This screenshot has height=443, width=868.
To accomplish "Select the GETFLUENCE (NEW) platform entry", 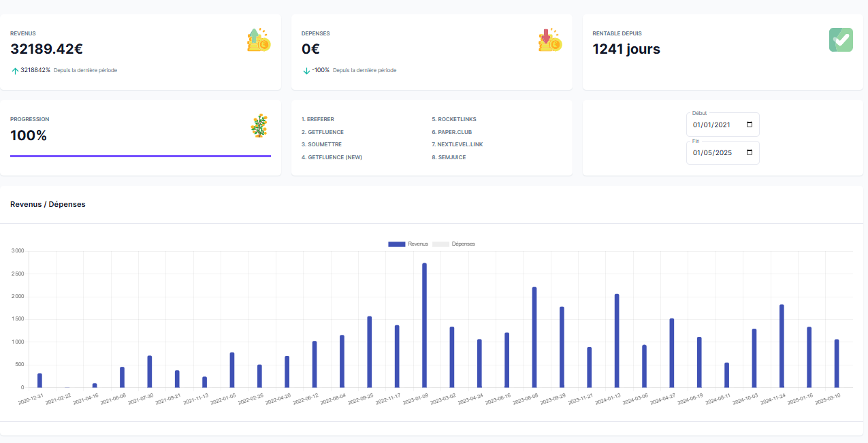I will 332,157.
